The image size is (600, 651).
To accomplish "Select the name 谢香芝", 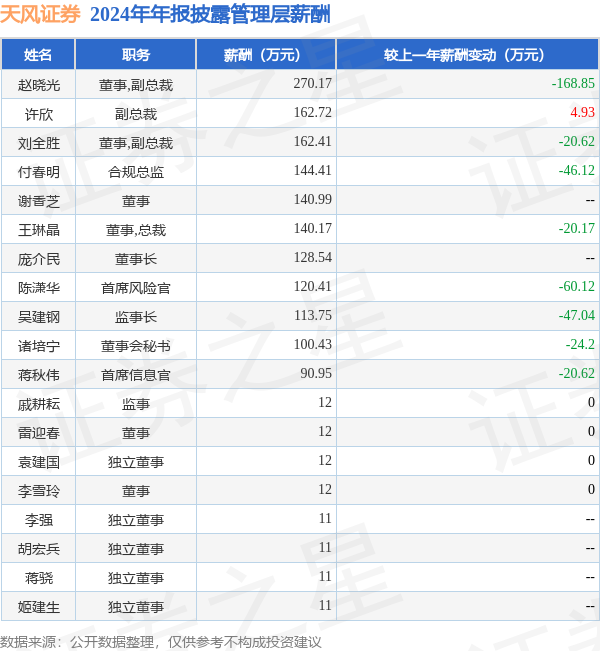I will coord(39,201).
